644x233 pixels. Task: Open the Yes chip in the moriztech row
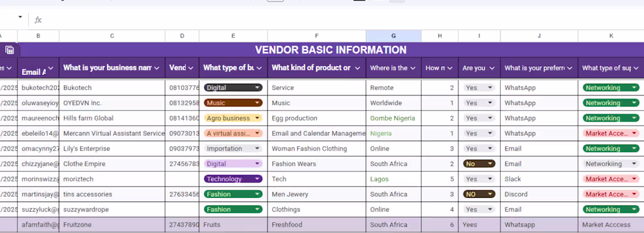pyautogui.click(x=479, y=179)
